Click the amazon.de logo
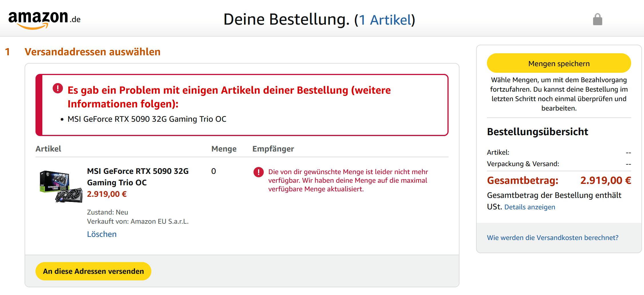 pyautogui.click(x=44, y=19)
